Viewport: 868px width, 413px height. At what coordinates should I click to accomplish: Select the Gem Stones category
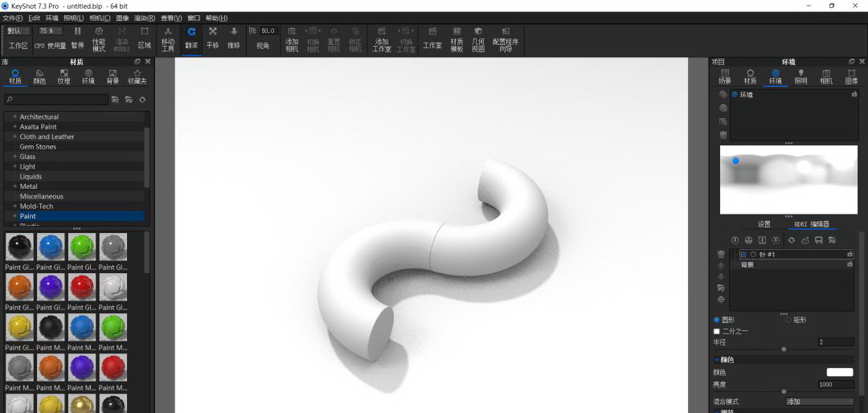[38, 147]
